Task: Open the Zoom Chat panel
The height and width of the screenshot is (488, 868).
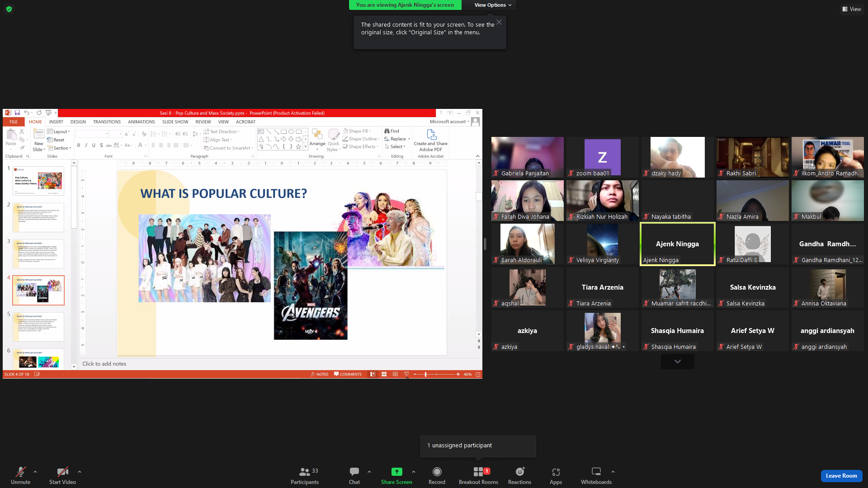Action: click(x=354, y=476)
